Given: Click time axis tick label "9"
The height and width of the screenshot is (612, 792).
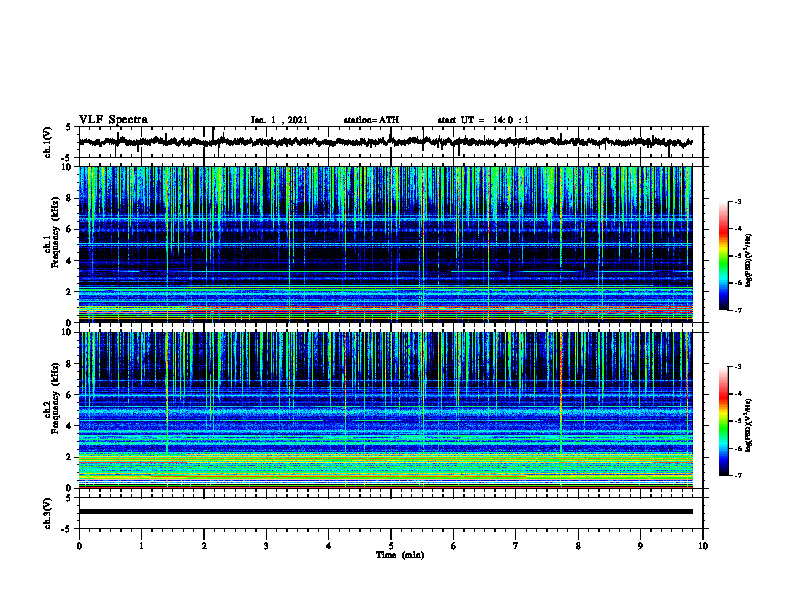Looking at the screenshot, I should pos(640,546).
